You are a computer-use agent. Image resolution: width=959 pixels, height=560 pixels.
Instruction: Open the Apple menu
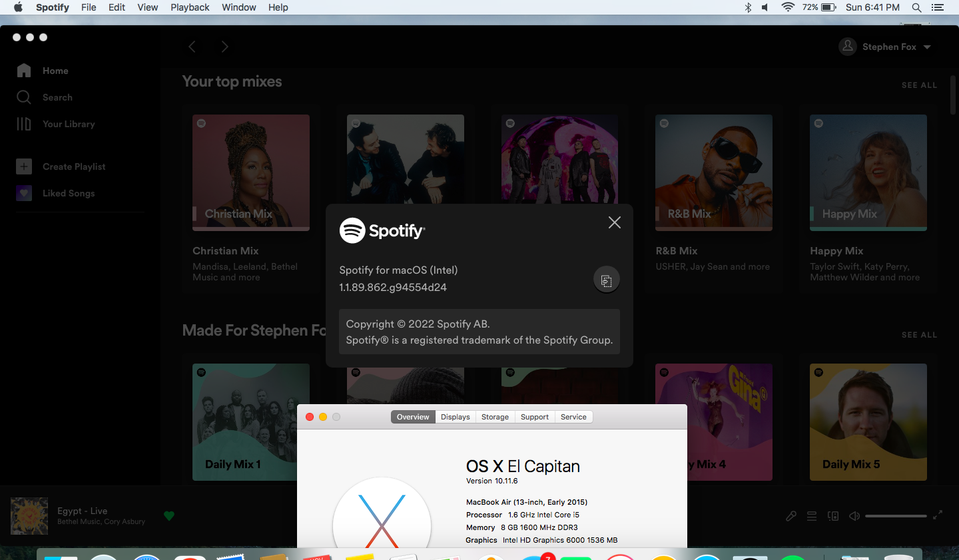point(18,7)
